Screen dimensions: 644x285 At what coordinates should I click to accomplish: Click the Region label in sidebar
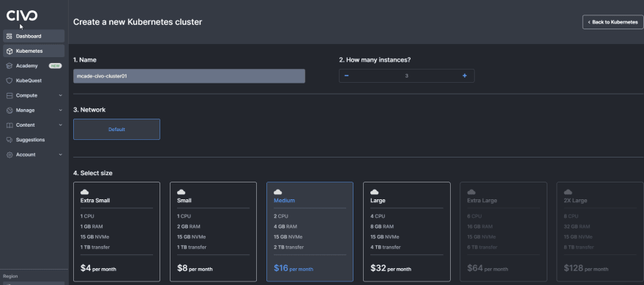click(x=10, y=276)
